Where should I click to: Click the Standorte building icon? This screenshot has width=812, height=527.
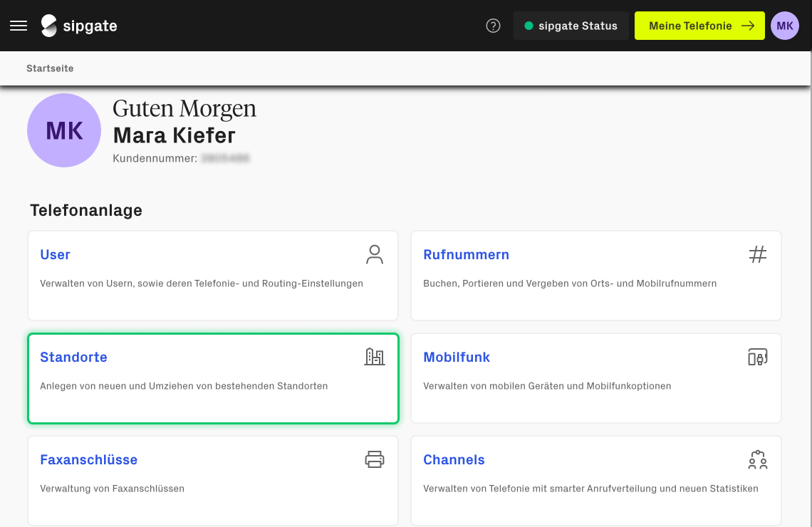[x=375, y=357]
